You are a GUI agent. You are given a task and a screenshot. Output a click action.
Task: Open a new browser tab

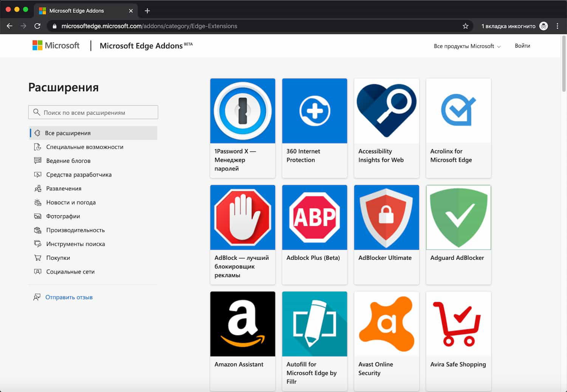pos(147,11)
